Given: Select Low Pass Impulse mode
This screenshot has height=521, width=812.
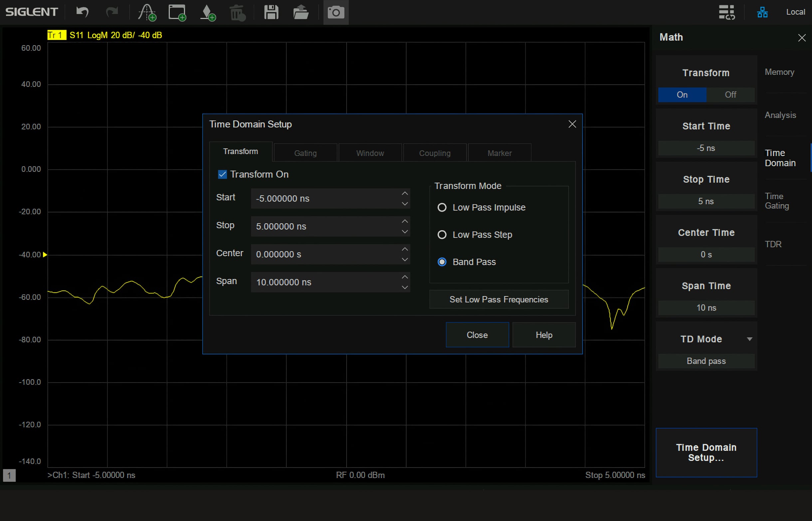Looking at the screenshot, I should point(442,207).
